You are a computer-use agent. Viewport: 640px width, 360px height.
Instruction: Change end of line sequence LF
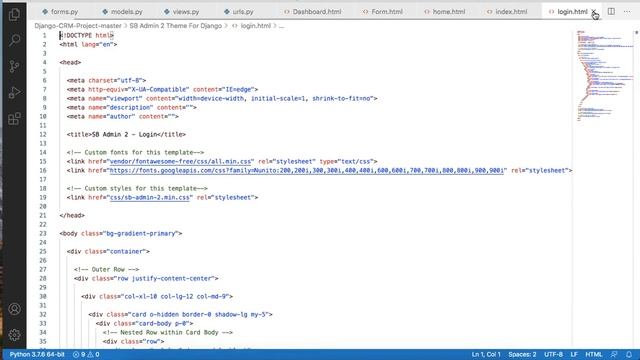click(x=574, y=354)
